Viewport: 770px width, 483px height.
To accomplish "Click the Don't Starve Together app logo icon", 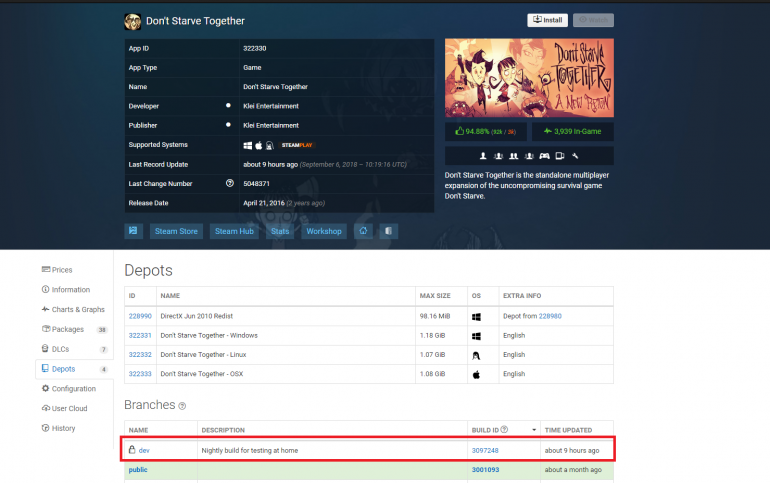I will [133, 21].
